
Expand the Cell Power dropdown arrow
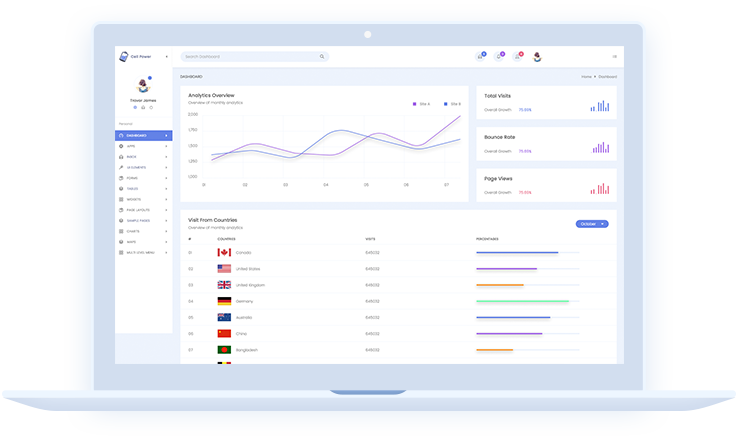pos(166,57)
